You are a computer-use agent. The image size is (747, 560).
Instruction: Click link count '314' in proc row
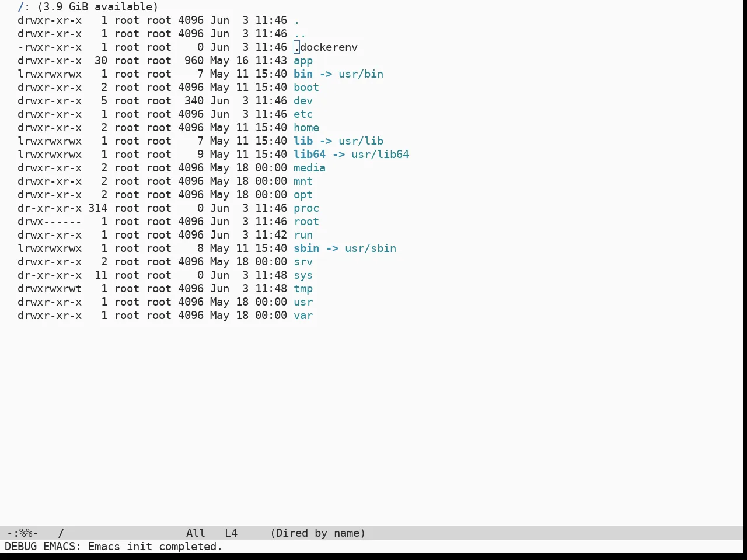tap(97, 208)
